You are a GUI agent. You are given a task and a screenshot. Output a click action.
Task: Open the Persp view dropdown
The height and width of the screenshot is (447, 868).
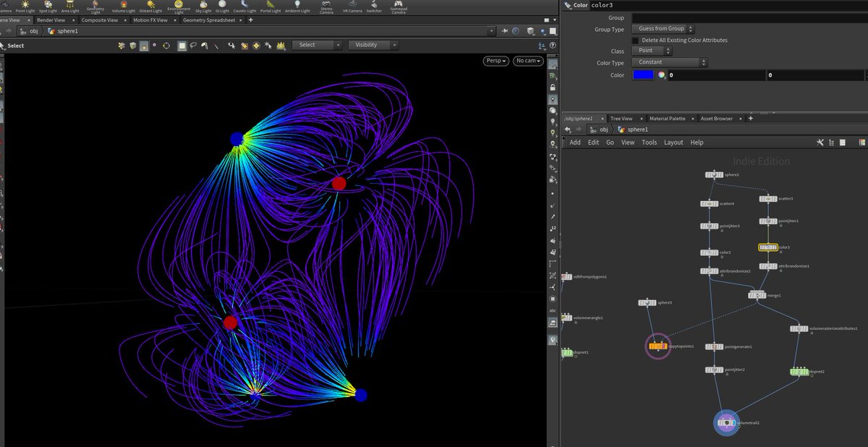click(x=496, y=61)
